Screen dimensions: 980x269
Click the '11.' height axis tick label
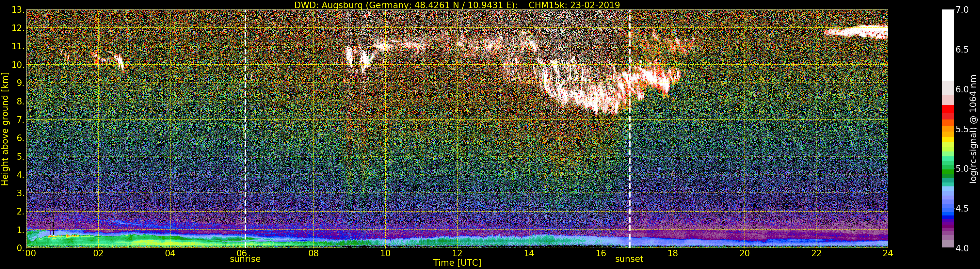click(x=18, y=46)
